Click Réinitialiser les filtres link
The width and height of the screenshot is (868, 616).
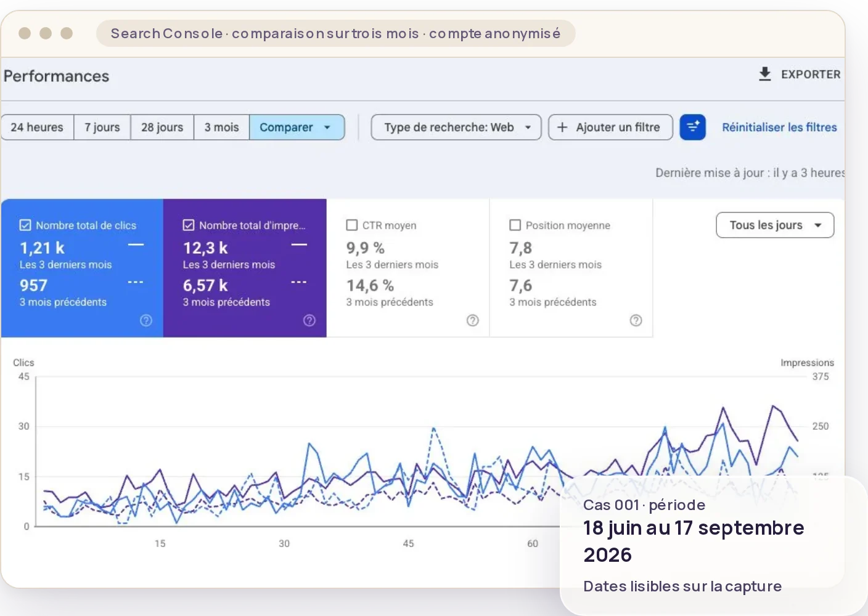779,127
